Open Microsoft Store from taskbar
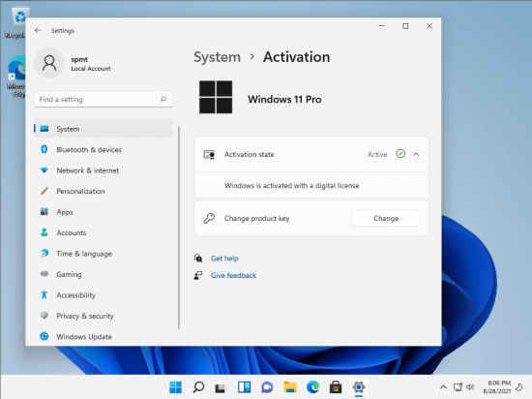532x399 pixels. [x=336, y=387]
